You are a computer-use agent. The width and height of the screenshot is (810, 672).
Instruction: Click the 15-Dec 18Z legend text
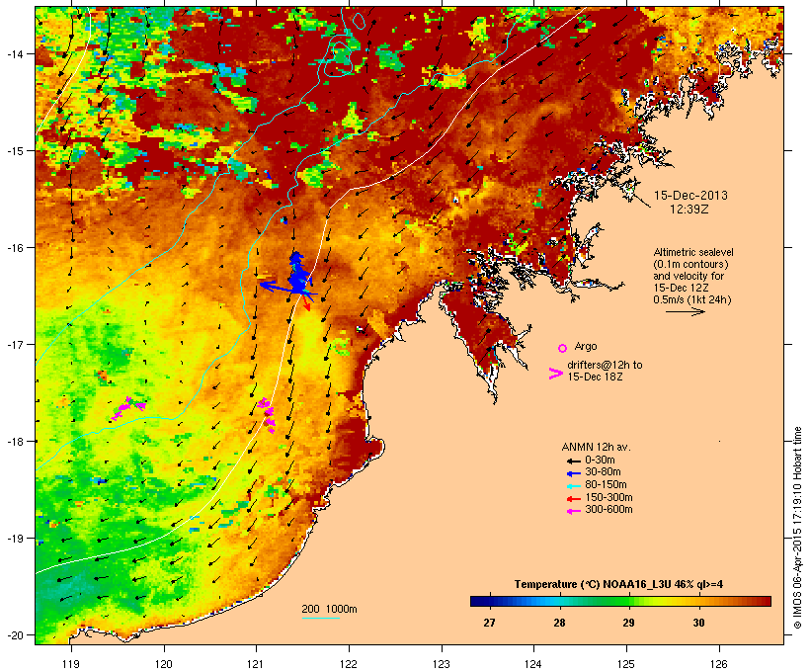(x=595, y=377)
